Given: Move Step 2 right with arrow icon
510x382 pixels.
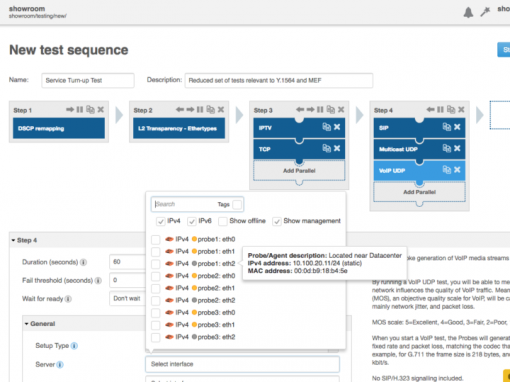Looking at the screenshot, I should point(190,110).
